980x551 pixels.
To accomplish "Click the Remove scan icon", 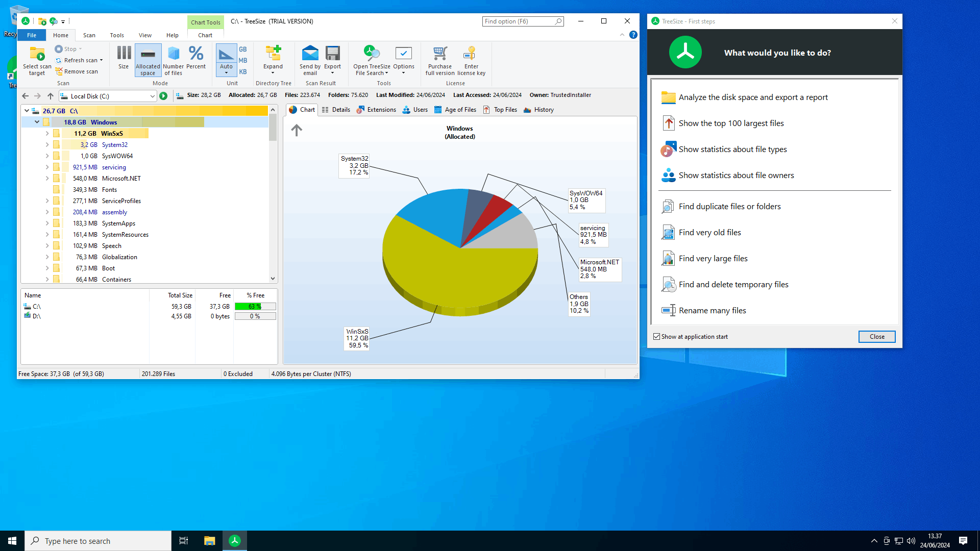I will (77, 72).
